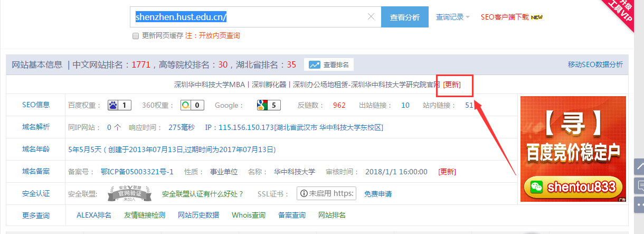
Task: Open the 查询记录 dropdown
Action: coord(453,17)
